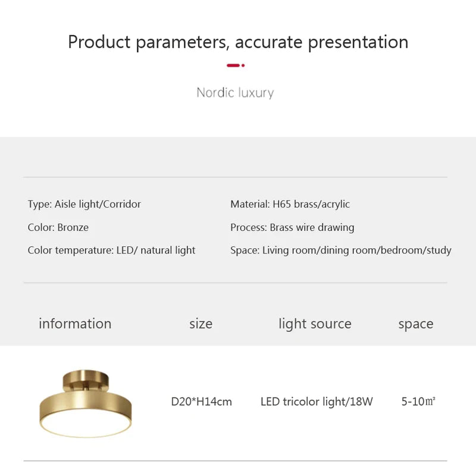Click the "D20*H14cm" size value
This screenshot has width=476, height=476.
pyautogui.click(x=202, y=402)
